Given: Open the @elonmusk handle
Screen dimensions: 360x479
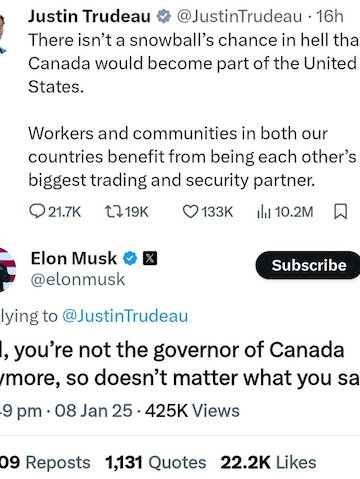Looking at the screenshot, I should 78,279.
